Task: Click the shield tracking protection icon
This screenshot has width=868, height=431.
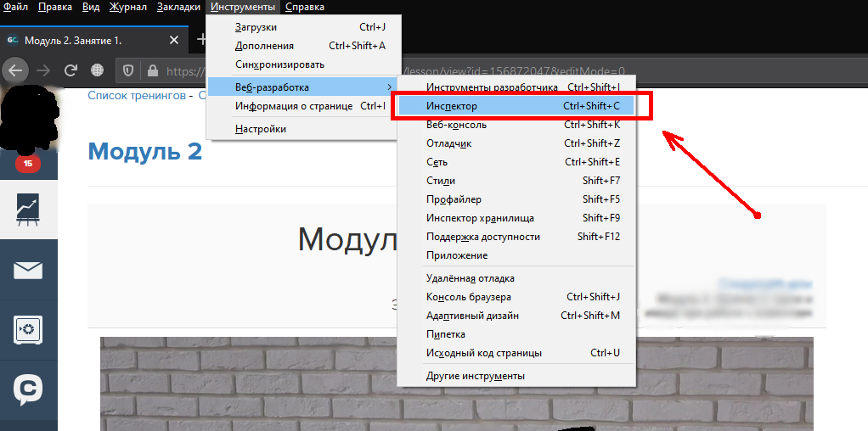Action: 128,70
